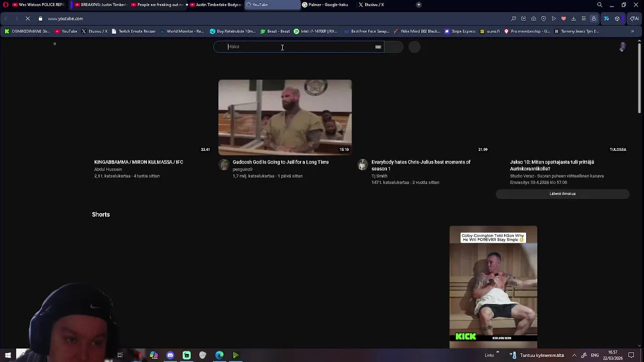Screen dimensions: 644x362
Task: Open Twitch Emote Resizer bookmark
Action: (x=133, y=31)
